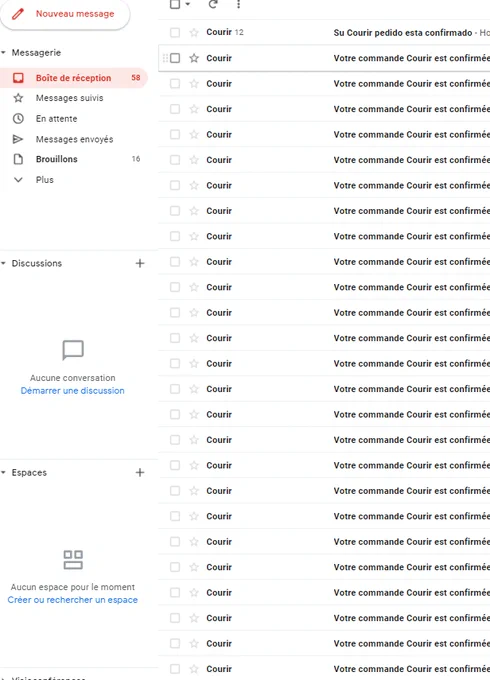Open the dropdown arrow beside select-all checkbox

(x=188, y=4)
